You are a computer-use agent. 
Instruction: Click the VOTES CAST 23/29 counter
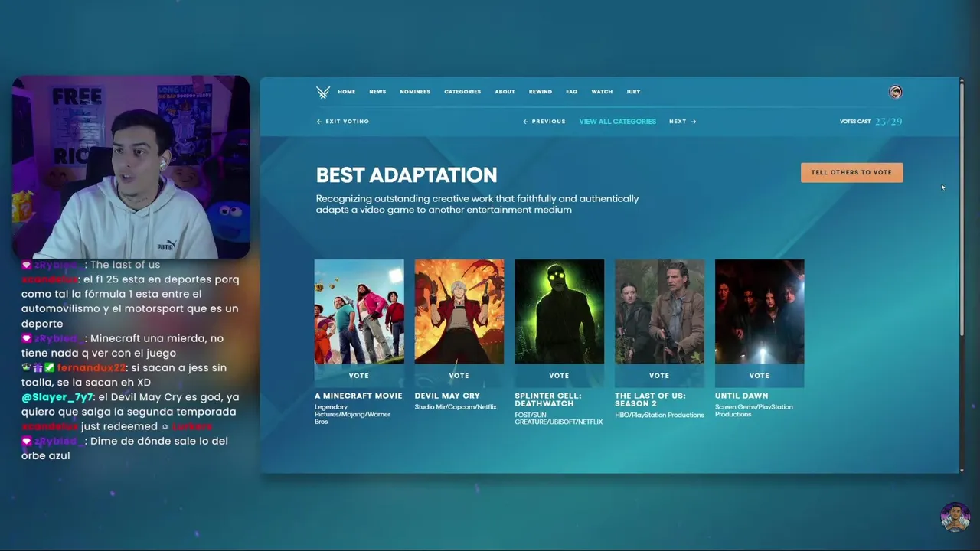tap(871, 122)
